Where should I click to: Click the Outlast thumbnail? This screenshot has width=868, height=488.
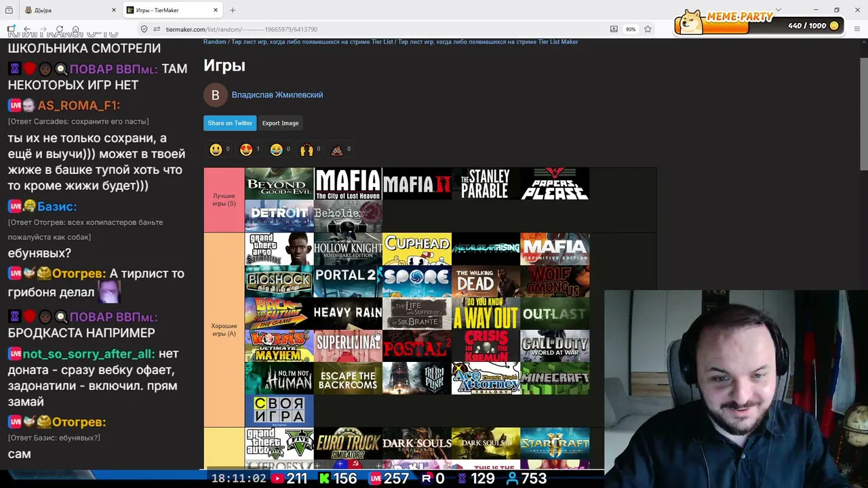[x=555, y=314]
